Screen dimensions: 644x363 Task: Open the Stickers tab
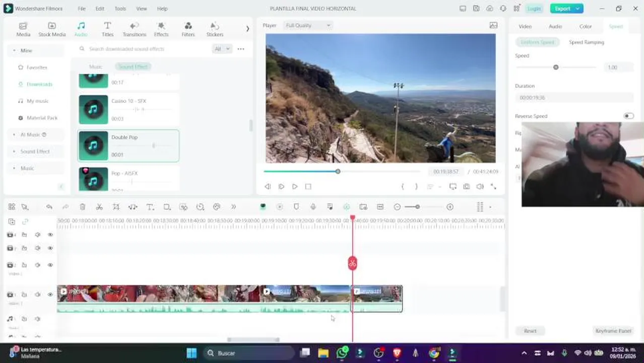215,29
